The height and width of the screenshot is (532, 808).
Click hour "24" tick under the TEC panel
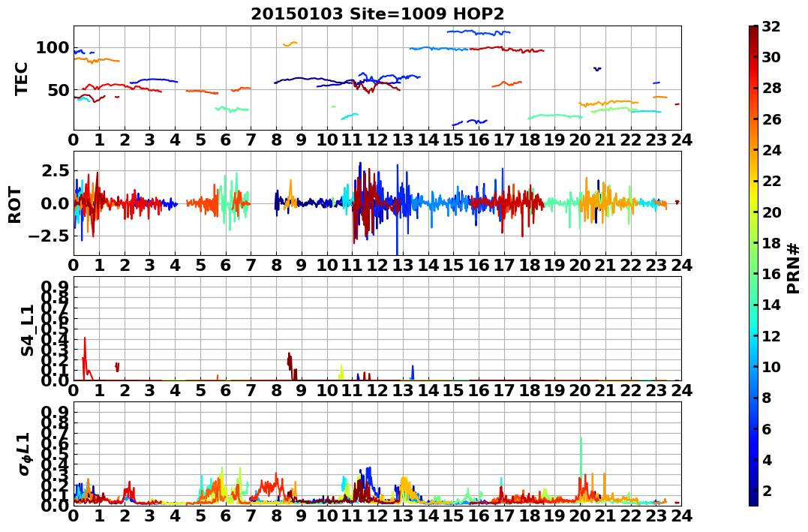(681, 140)
